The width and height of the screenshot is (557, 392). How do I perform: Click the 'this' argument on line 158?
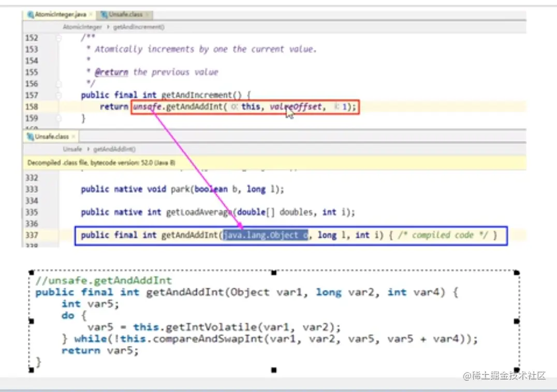[251, 107]
